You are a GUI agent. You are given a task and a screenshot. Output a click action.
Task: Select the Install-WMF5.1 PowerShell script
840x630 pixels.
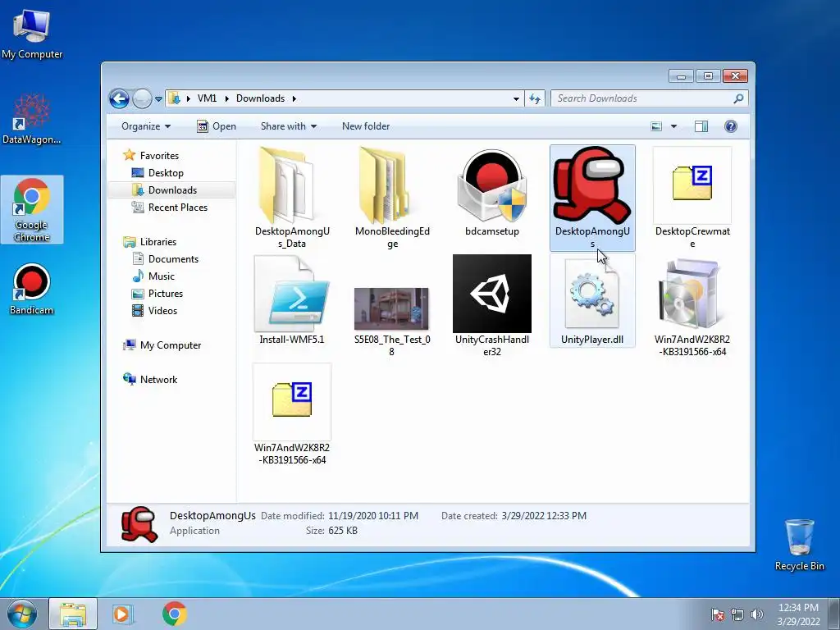pyautogui.click(x=292, y=300)
